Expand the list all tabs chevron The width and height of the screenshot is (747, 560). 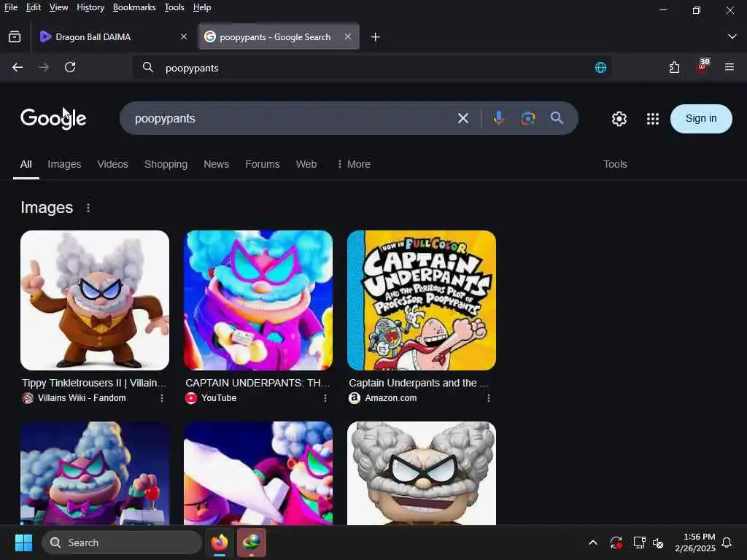point(732,36)
